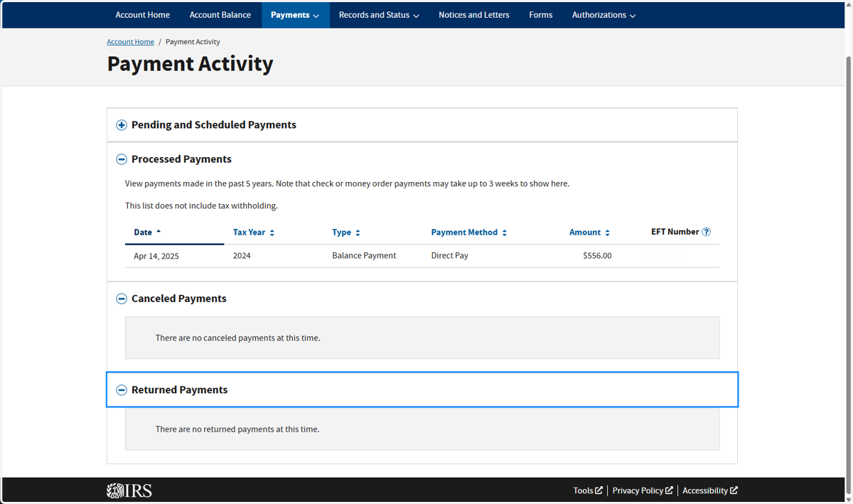This screenshot has height=504, width=853.
Task: Open the Authorizations dropdown menu
Action: pos(603,15)
